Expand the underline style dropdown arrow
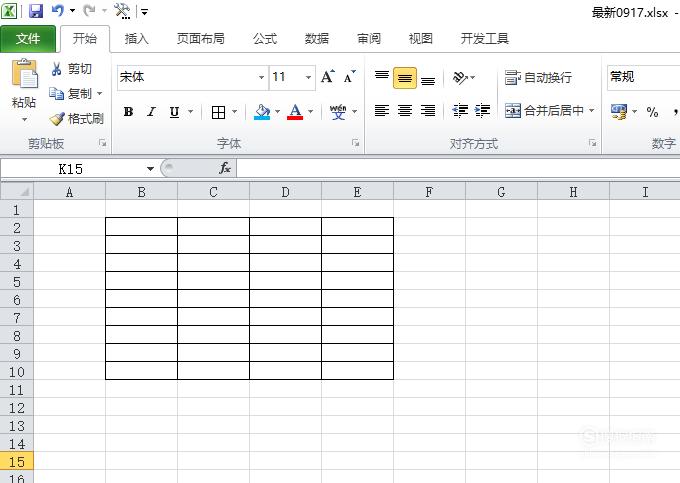 click(x=190, y=112)
